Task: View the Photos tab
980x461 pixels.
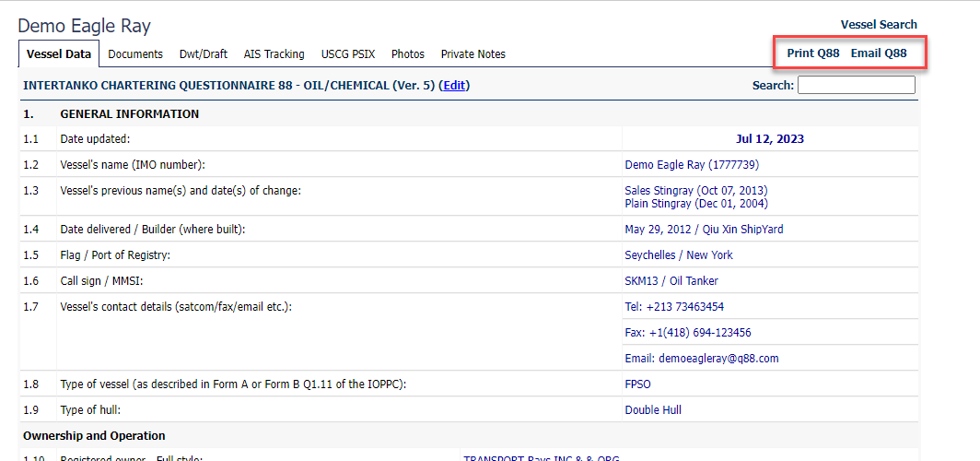Action: [407, 54]
